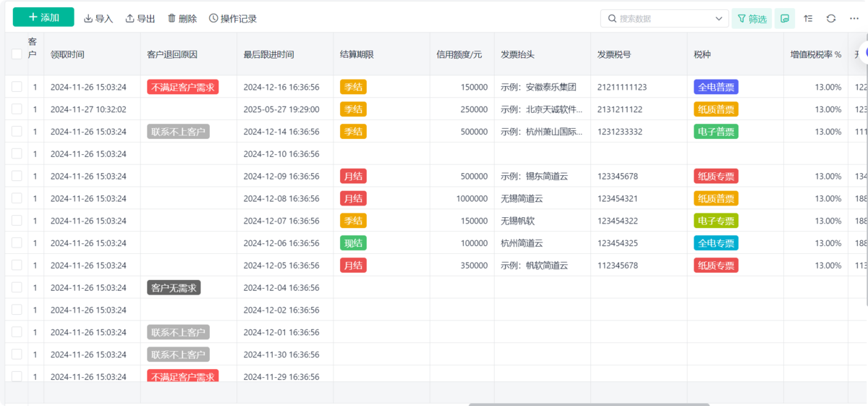Click the 信用额度/元 column header

coord(462,54)
